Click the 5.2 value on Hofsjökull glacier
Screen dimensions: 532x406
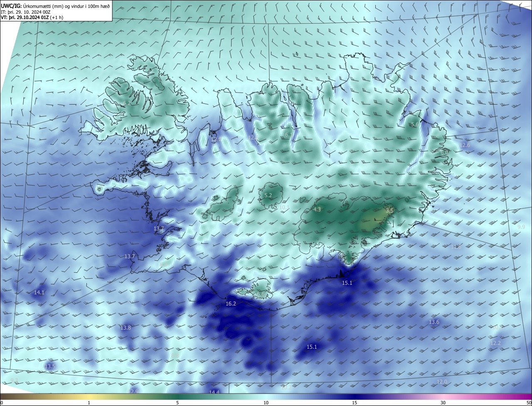click(268, 195)
